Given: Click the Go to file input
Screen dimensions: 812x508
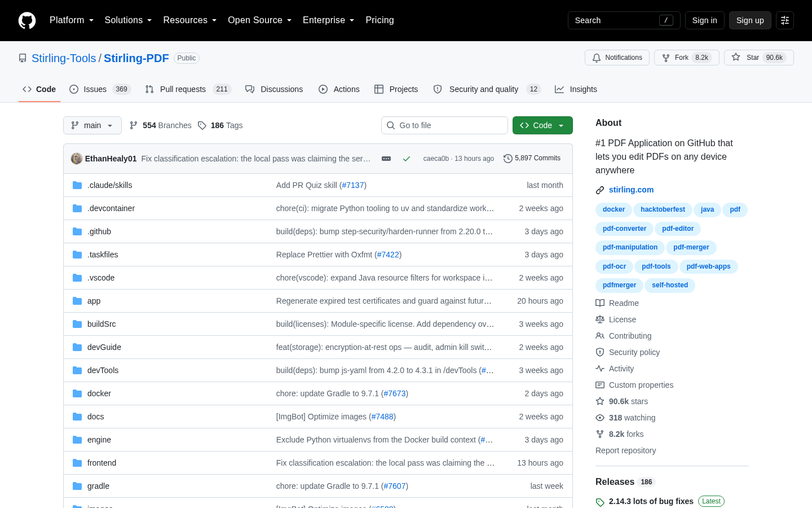Looking at the screenshot, I should 444,125.
